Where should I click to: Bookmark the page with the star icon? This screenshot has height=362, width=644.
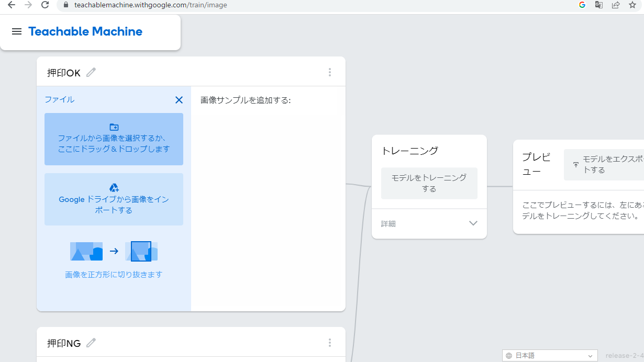(x=632, y=5)
